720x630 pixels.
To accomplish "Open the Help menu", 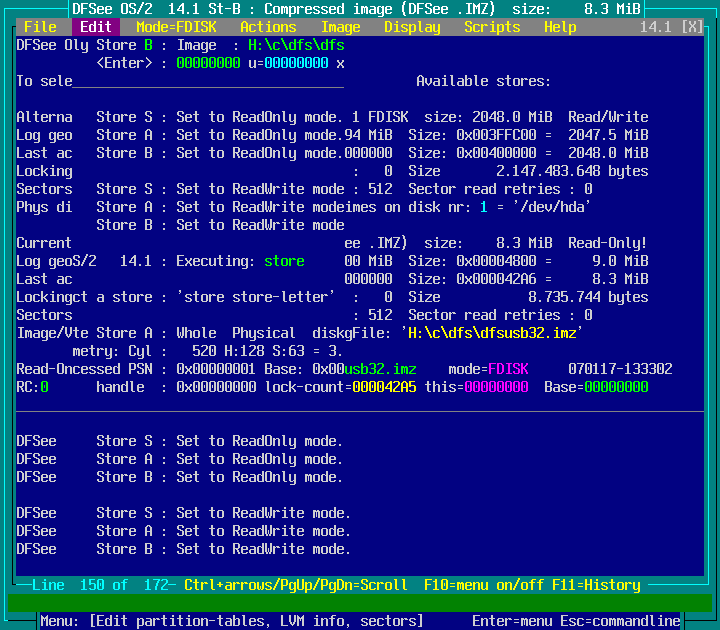I will coord(560,27).
